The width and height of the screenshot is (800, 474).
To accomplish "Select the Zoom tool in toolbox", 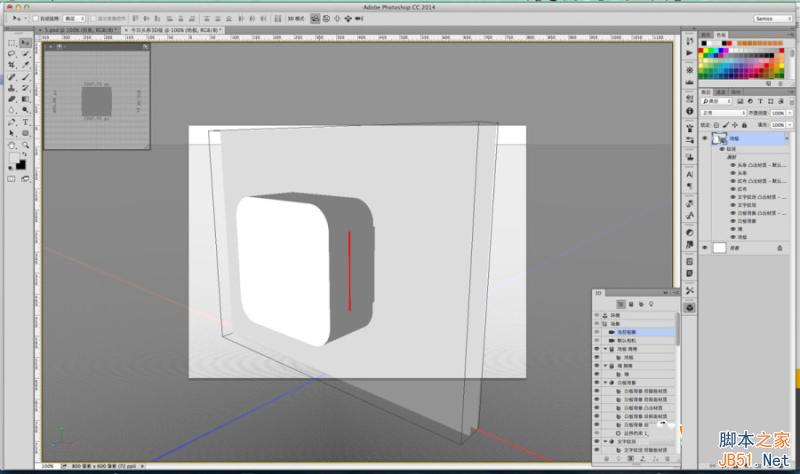I will (x=24, y=145).
